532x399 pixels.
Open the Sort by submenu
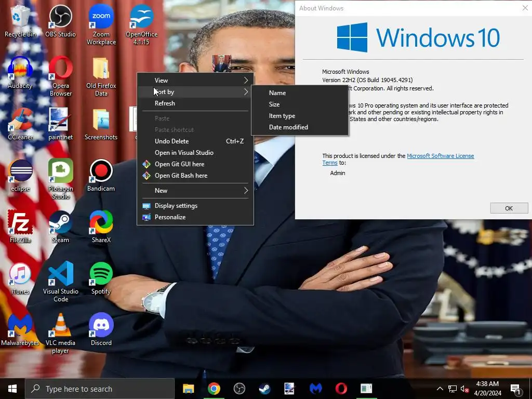(x=195, y=92)
